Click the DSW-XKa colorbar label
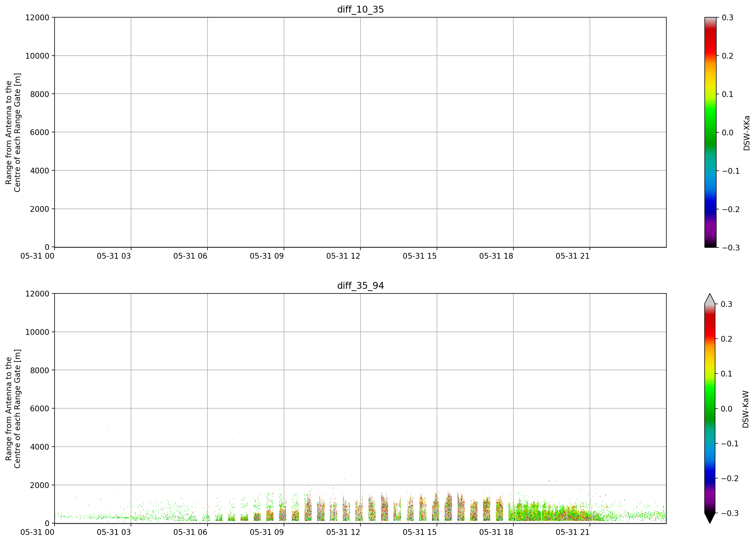This screenshot has width=756, height=542. click(x=746, y=133)
